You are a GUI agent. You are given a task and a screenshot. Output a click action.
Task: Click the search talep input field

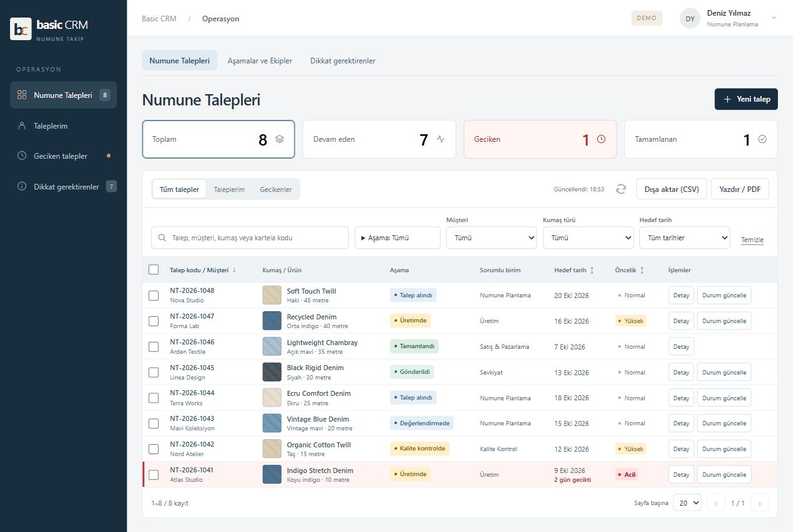click(x=250, y=238)
